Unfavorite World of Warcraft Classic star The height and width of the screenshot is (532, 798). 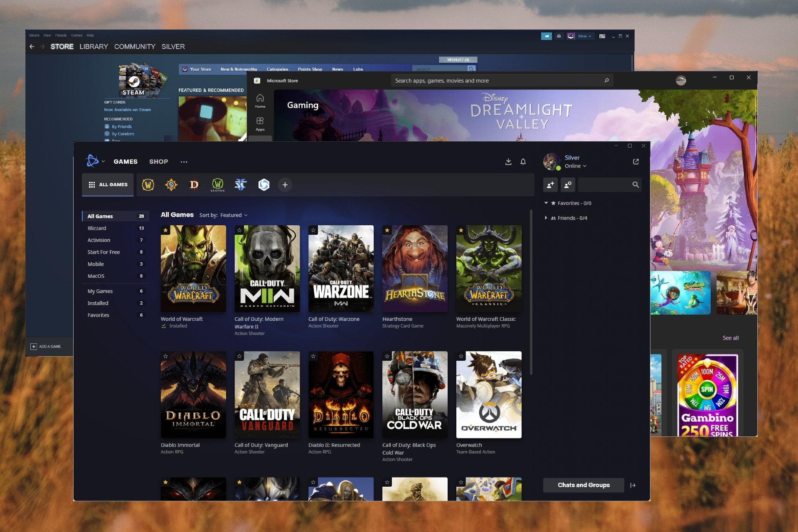(x=461, y=230)
